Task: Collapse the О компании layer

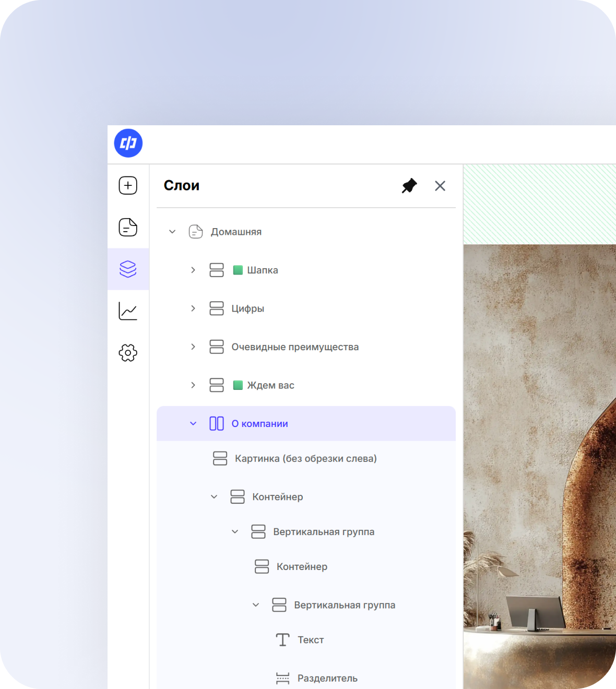Action: coord(193,423)
